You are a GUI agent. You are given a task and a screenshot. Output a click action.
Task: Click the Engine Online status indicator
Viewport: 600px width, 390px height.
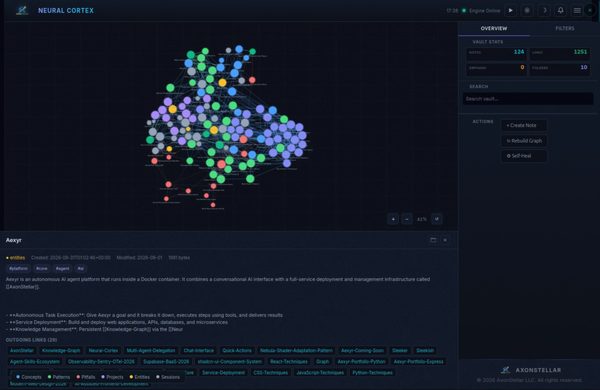pyautogui.click(x=481, y=11)
